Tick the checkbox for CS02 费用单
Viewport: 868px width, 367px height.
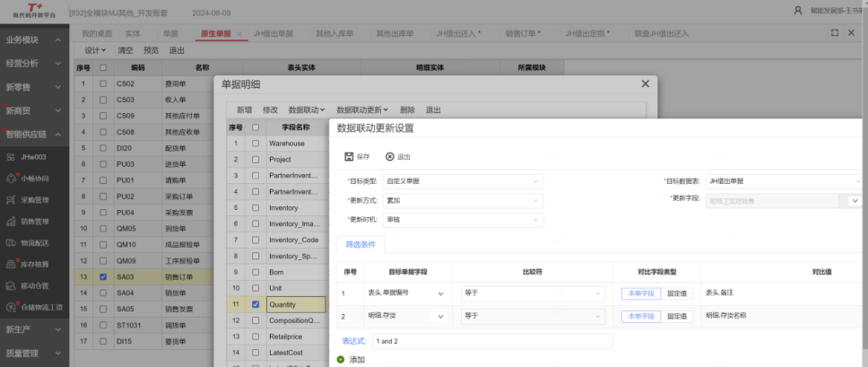tap(103, 84)
